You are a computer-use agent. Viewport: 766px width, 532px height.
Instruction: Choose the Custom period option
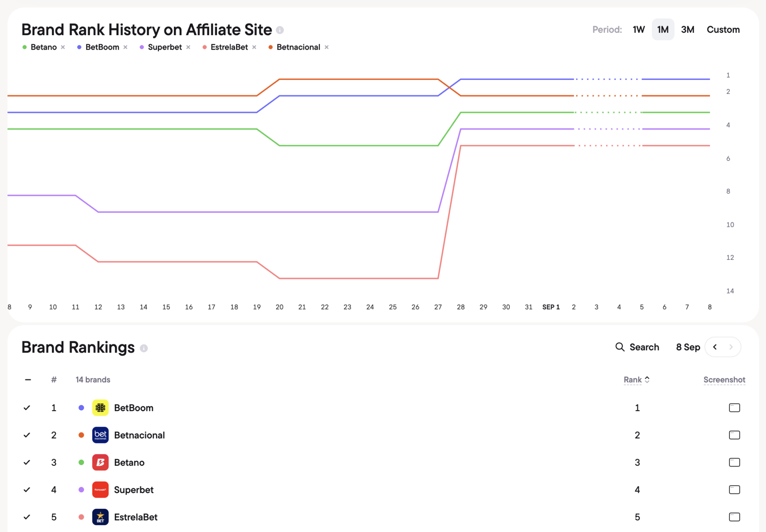tap(723, 30)
